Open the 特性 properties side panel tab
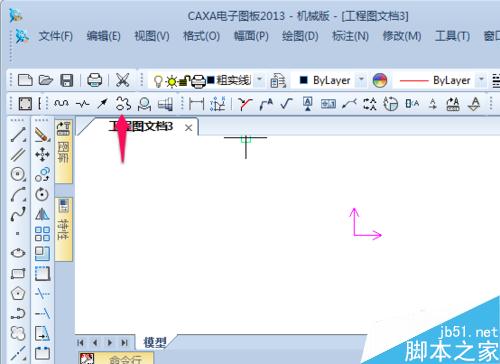 [63, 228]
